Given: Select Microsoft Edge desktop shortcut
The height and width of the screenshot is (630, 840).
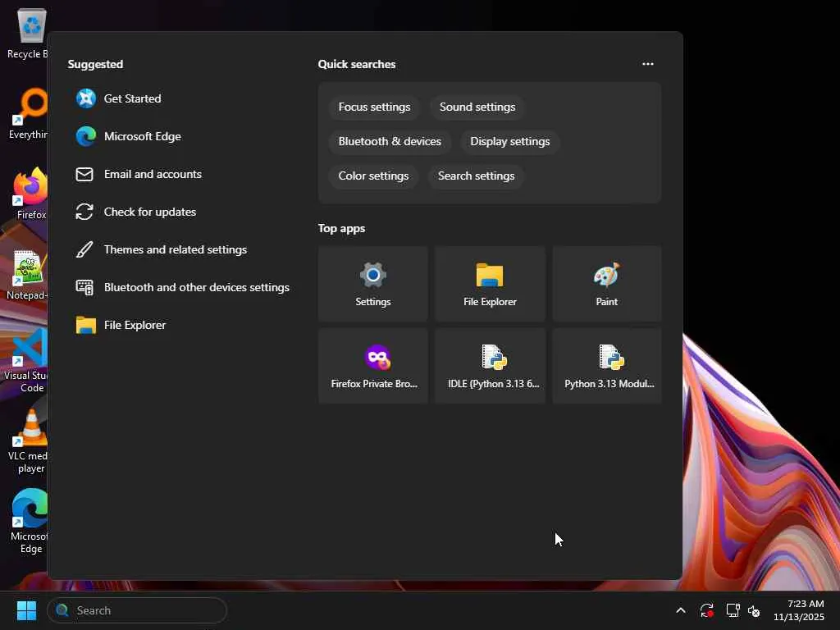Looking at the screenshot, I should tap(29, 522).
